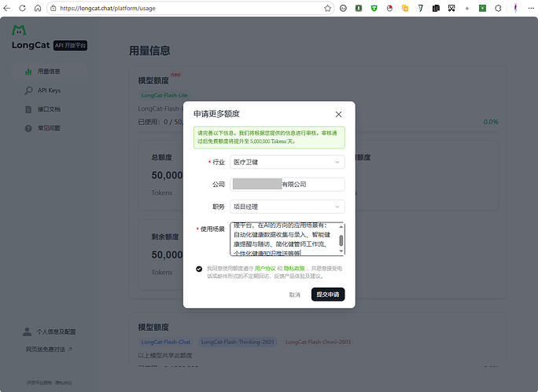Click the document icon beside 接口文档
This screenshot has width=538, height=392.
(28, 109)
